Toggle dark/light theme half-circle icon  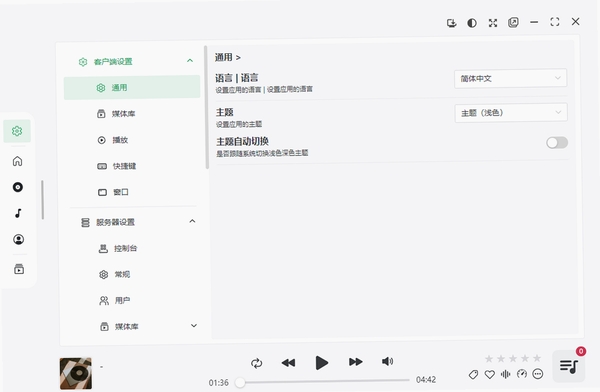click(472, 23)
